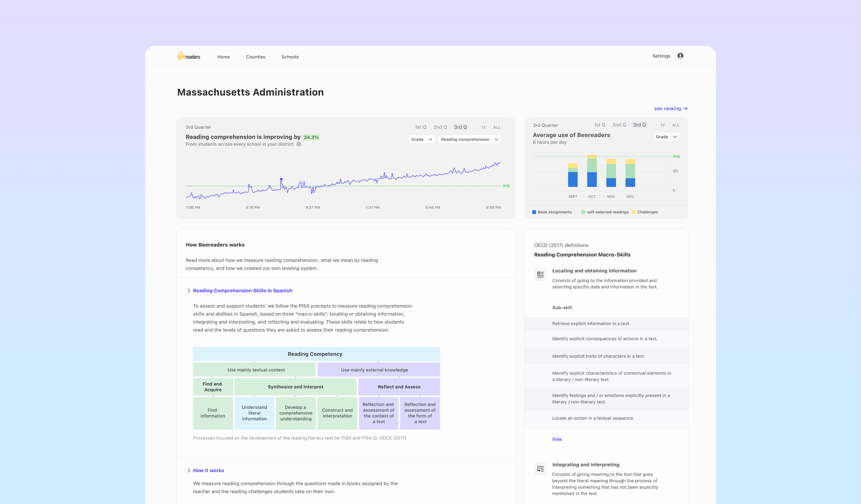Click the Integrating and interpreting icon
Viewport: 861px width, 504px height.
pyautogui.click(x=540, y=469)
